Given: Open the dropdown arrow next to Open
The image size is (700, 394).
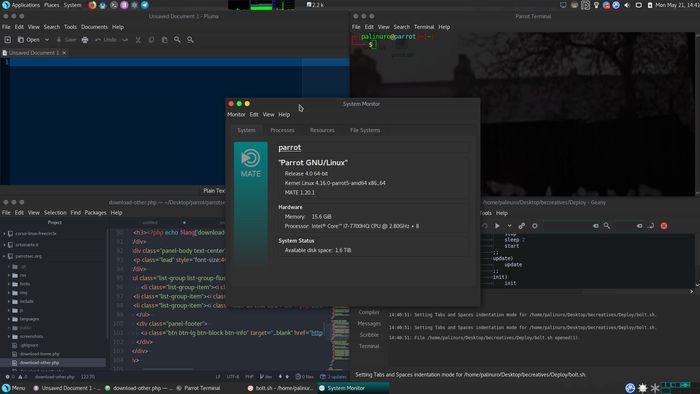Looking at the screenshot, I should click(47, 40).
